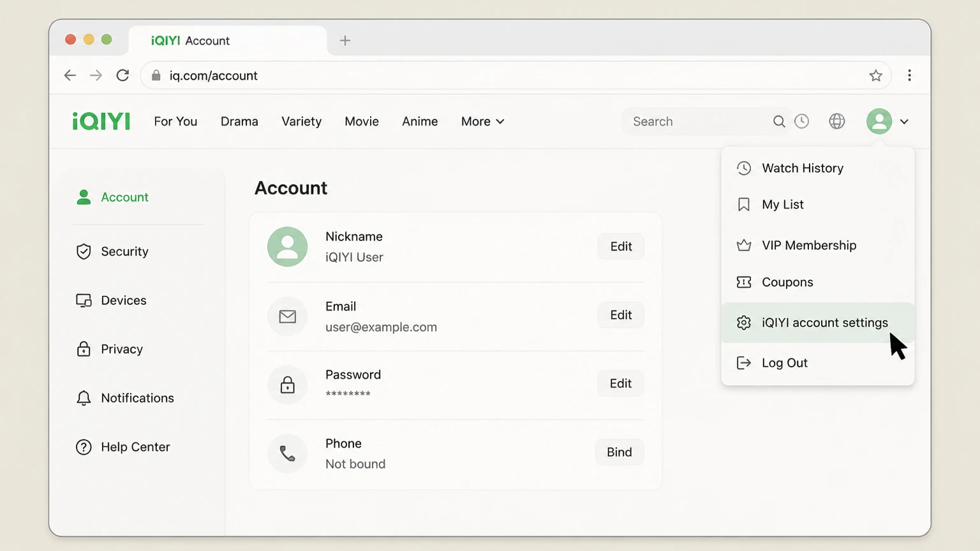Screen dimensions: 980x551
Task: Open the browser three-dot menu
Action: tap(909, 75)
